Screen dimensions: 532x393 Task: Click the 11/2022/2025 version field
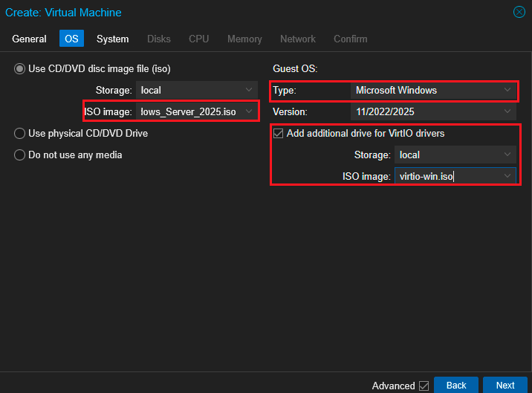[x=424, y=111]
